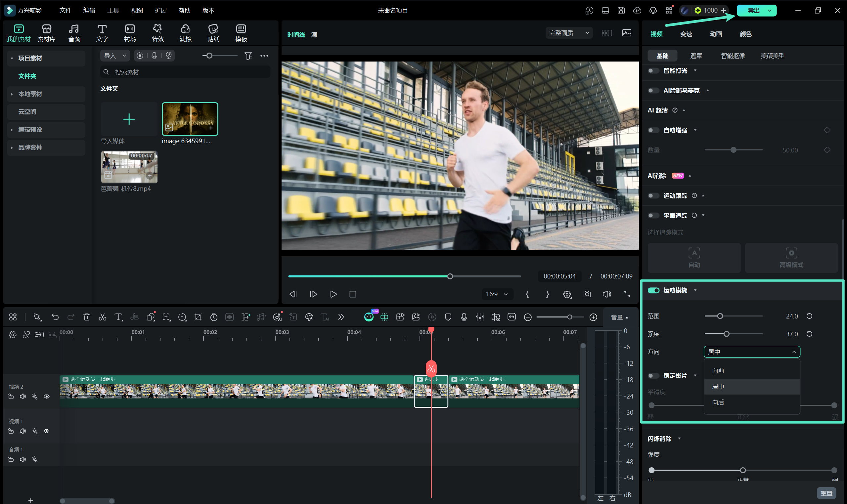The image size is (847, 504).
Task: Click the marker shield icon in timeline toolbar
Action: (x=448, y=317)
